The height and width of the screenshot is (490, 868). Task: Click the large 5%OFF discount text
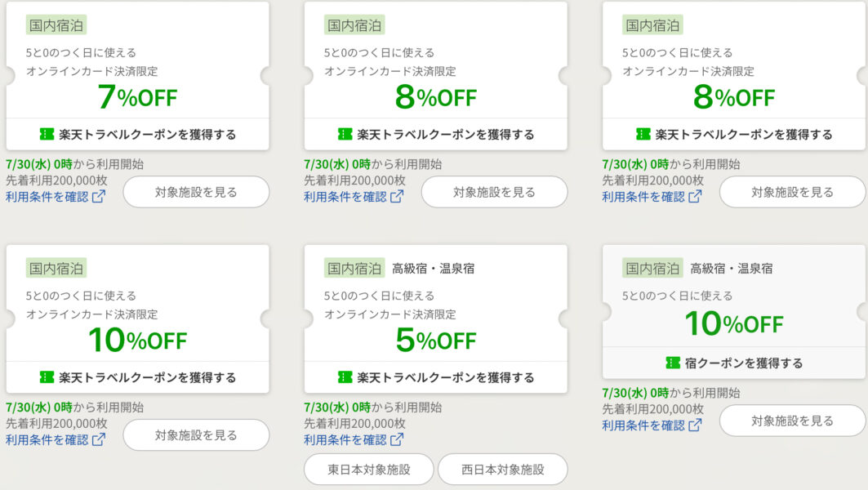click(435, 340)
